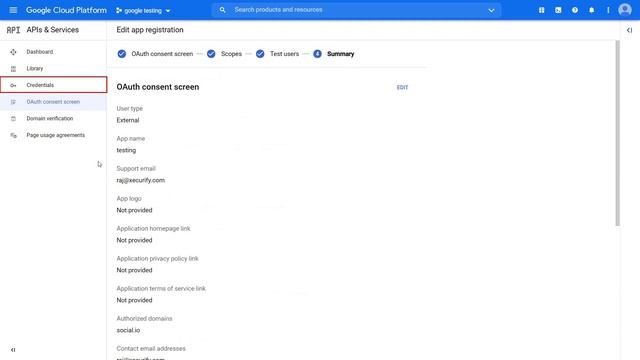
Task: Go to the Scopes step
Action: click(x=231, y=54)
